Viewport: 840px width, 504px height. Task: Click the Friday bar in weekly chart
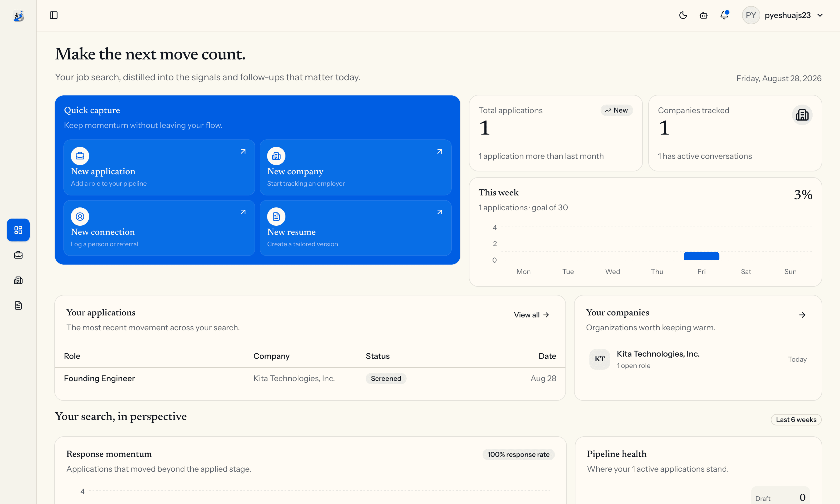701,256
